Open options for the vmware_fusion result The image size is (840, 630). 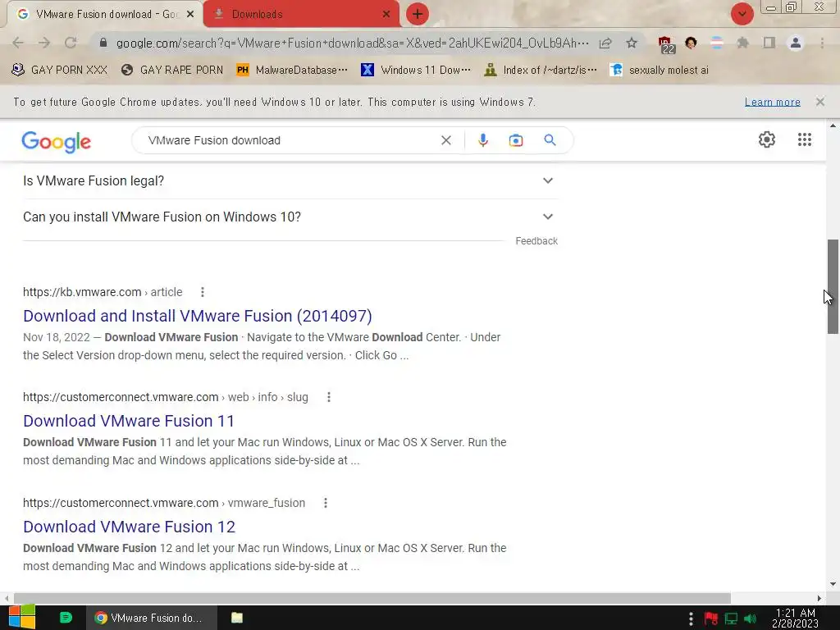325,503
